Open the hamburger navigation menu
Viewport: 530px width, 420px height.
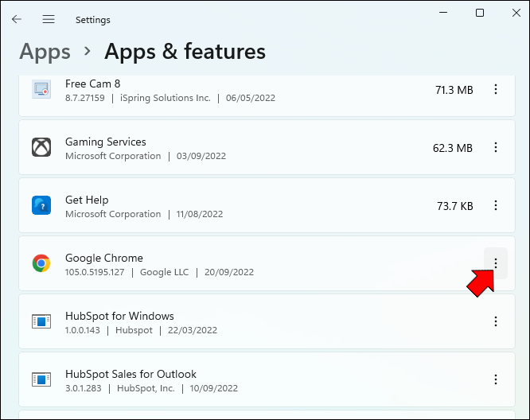[x=49, y=19]
